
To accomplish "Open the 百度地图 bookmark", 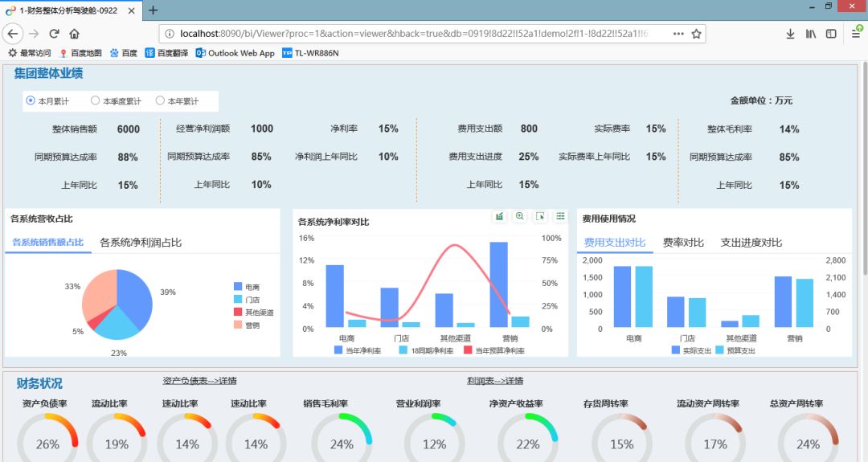I will (x=80, y=53).
